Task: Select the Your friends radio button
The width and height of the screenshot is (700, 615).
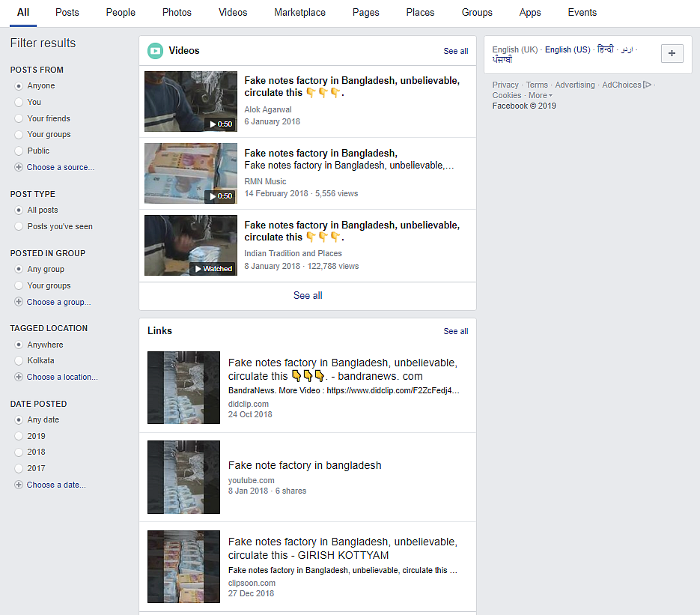Action: (19, 118)
